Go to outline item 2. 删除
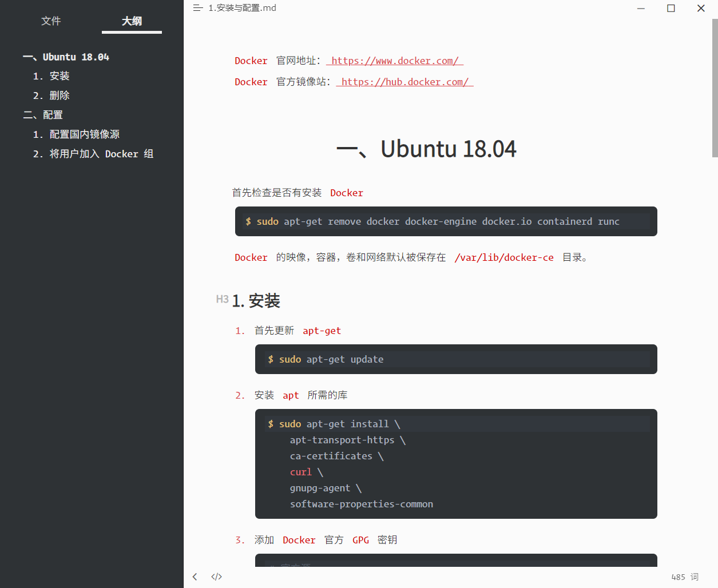The height and width of the screenshot is (588, 718). tap(51, 96)
